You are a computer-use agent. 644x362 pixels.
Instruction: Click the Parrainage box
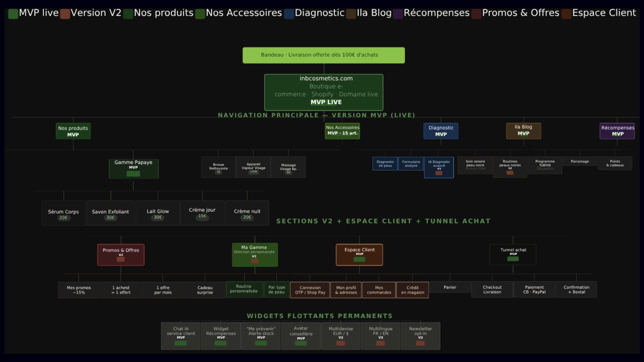coord(580,161)
